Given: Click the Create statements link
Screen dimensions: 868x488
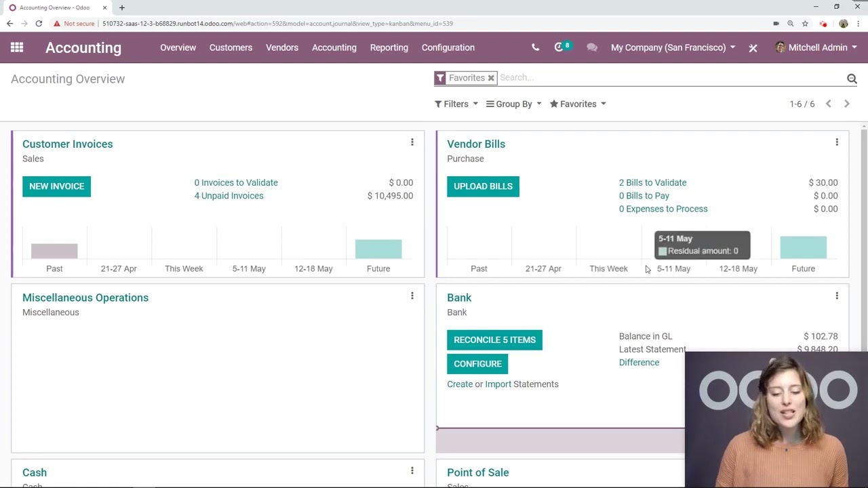Looking at the screenshot, I should click(x=460, y=384).
